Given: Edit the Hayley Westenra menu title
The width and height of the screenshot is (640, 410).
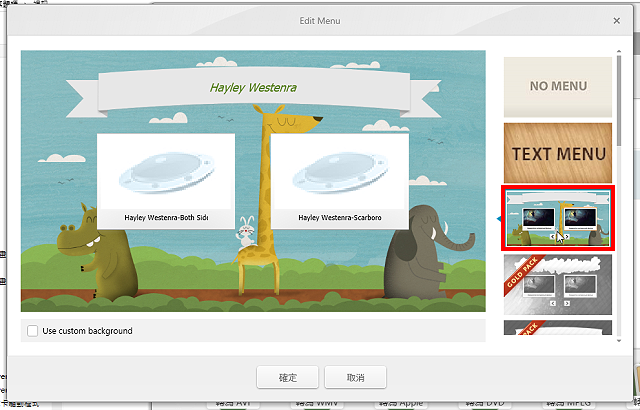Looking at the screenshot, I should click(253, 88).
